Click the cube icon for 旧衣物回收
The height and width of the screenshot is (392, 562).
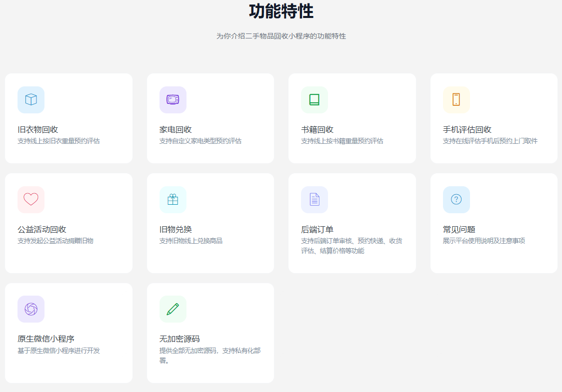point(31,100)
